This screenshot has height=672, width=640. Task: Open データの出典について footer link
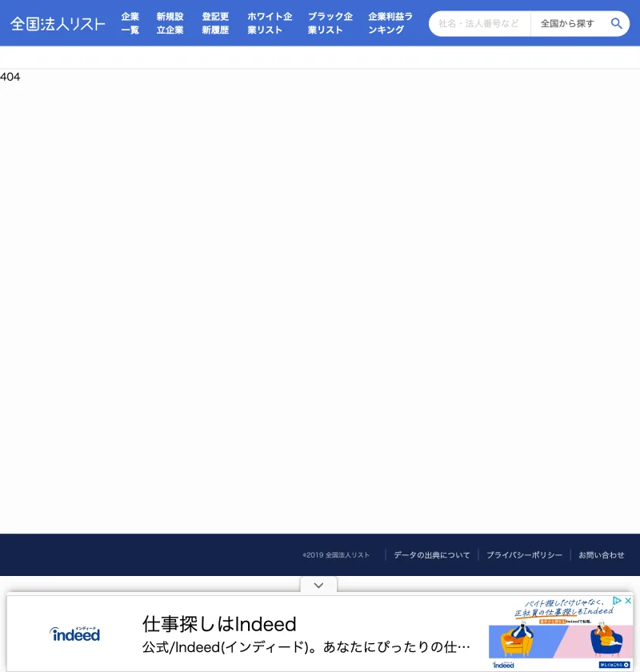pos(432,555)
